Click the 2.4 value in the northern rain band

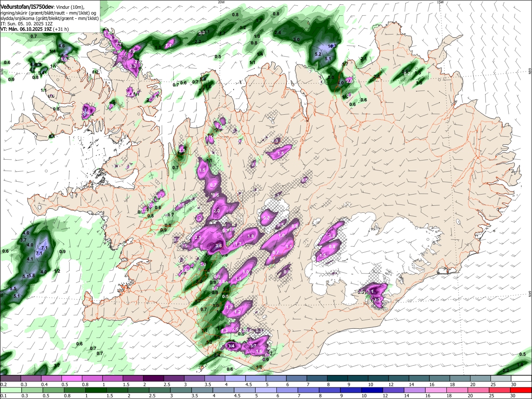click(278, 32)
